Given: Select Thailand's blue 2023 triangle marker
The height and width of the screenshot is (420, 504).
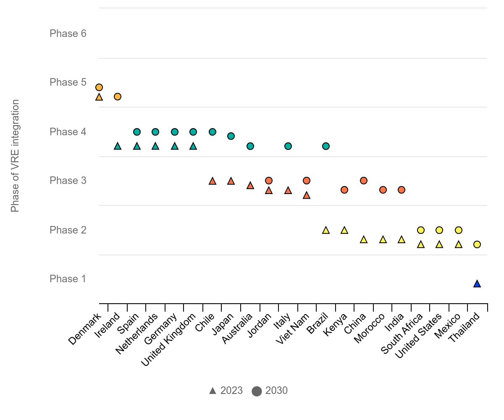Looking at the screenshot, I should coord(477,284).
